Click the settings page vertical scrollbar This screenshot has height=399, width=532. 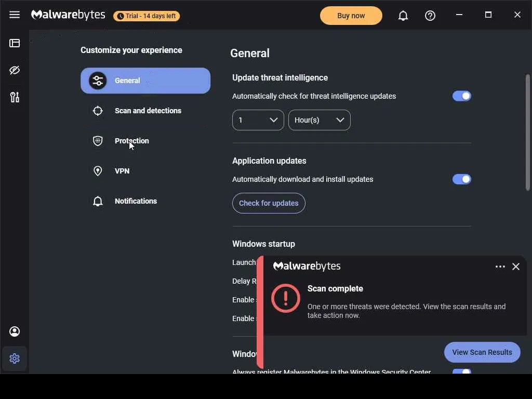tap(528, 132)
